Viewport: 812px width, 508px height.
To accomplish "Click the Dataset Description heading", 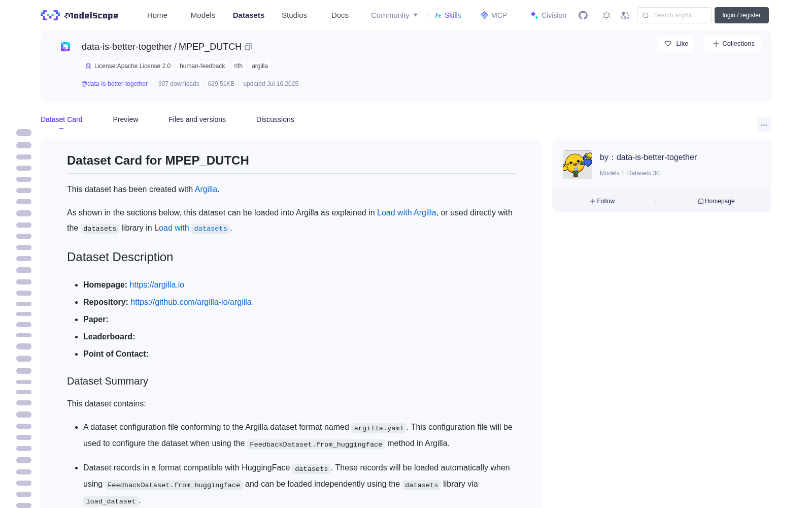I will pyautogui.click(x=120, y=257).
